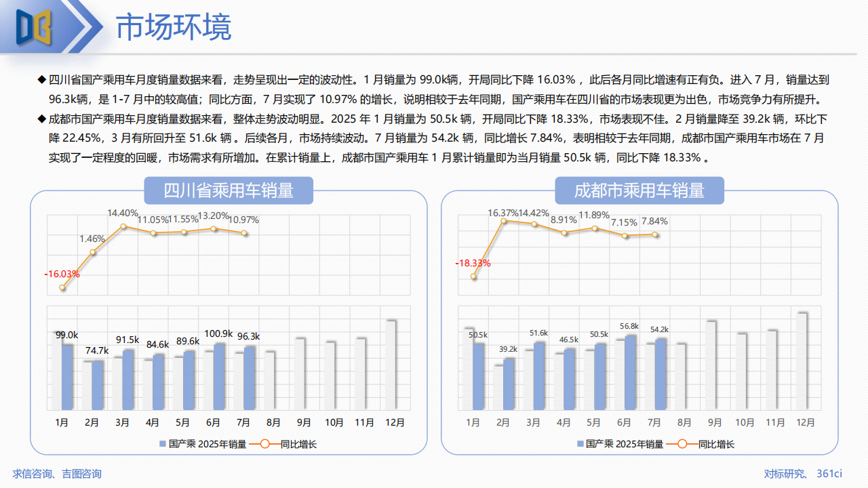The height and width of the screenshot is (488, 868).
Task: Click the 74.7k bar label
Action: (x=97, y=350)
